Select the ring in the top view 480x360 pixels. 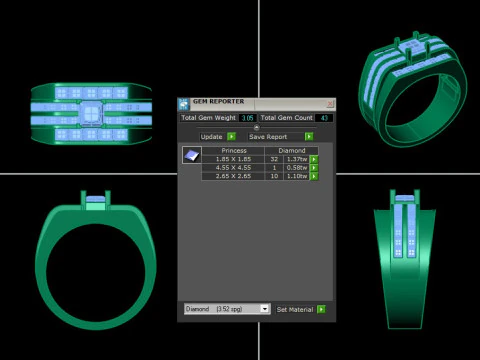91,114
